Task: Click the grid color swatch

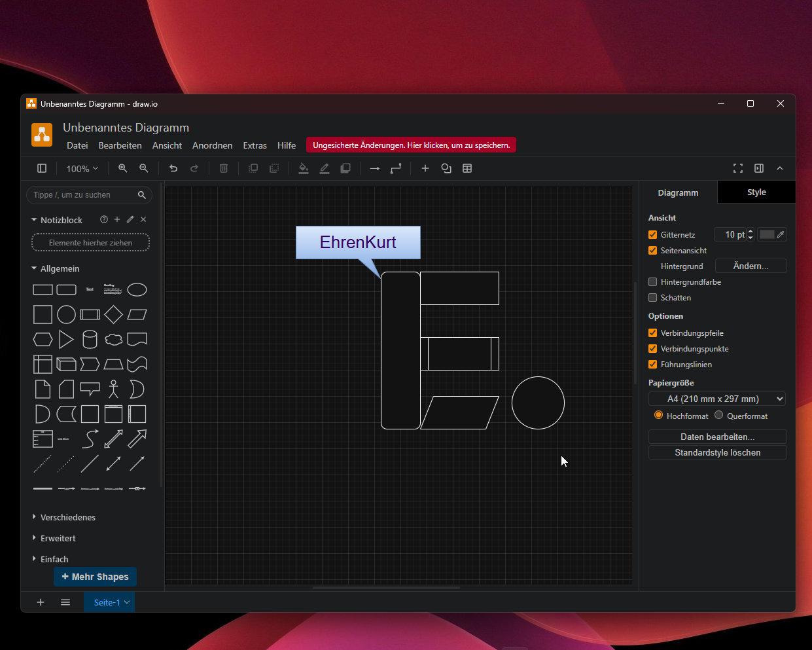Action: click(767, 234)
